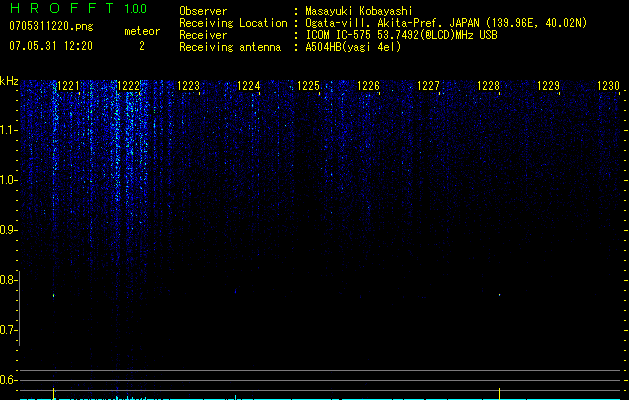Click the ICOM IC-575 receiver value
Screen dimensions: 629x400
click(401, 35)
